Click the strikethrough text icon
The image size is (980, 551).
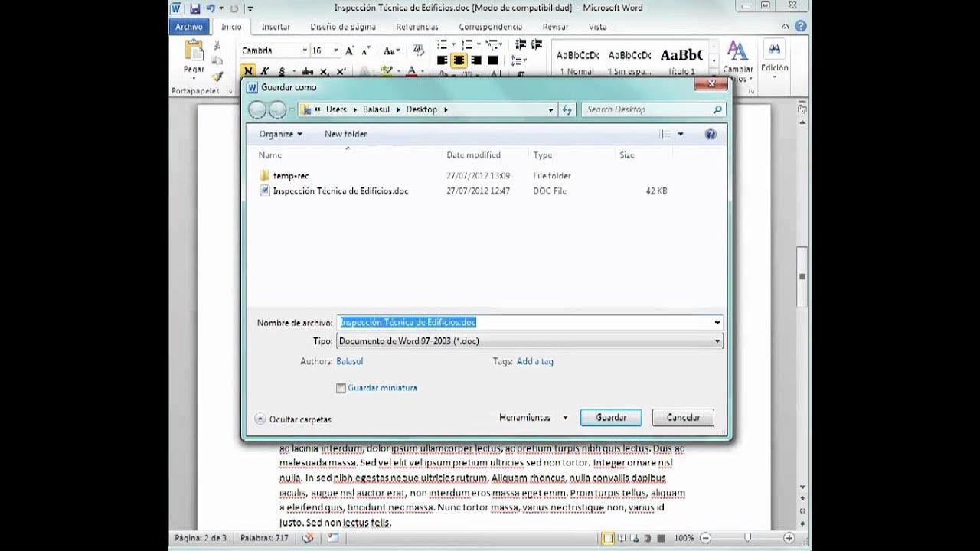[306, 70]
